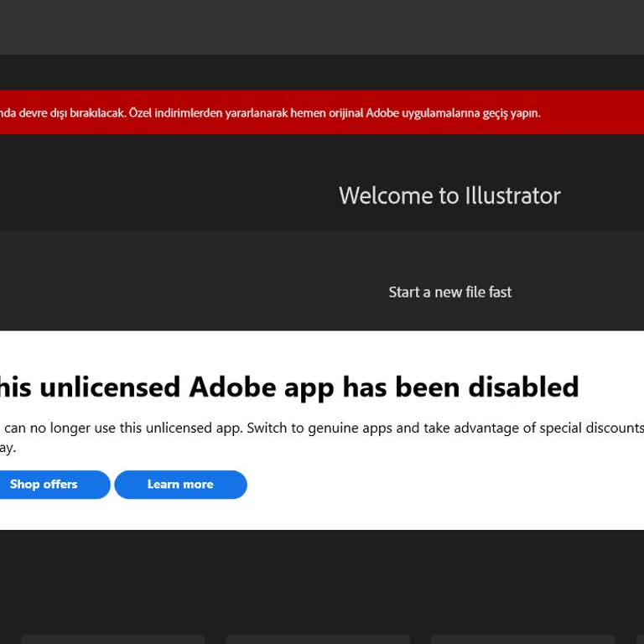Open the Learn more link button
This screenshot has width=644, height=644.
[181, 485]
